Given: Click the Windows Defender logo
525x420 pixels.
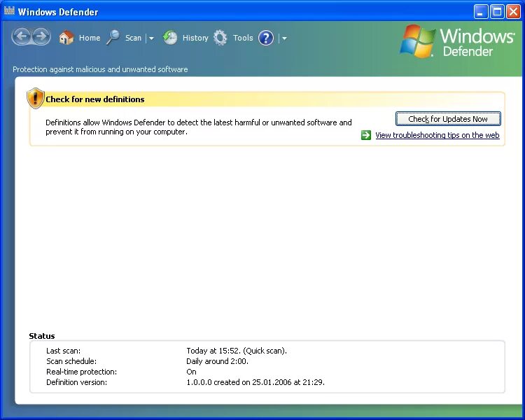Looking at the screenshot, I should [457, 41].
